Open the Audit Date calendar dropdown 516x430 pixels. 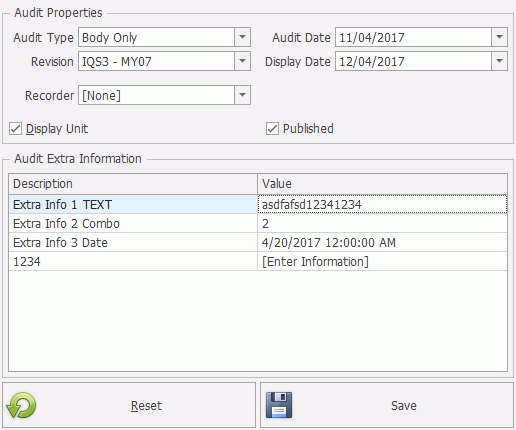point(499,37)
